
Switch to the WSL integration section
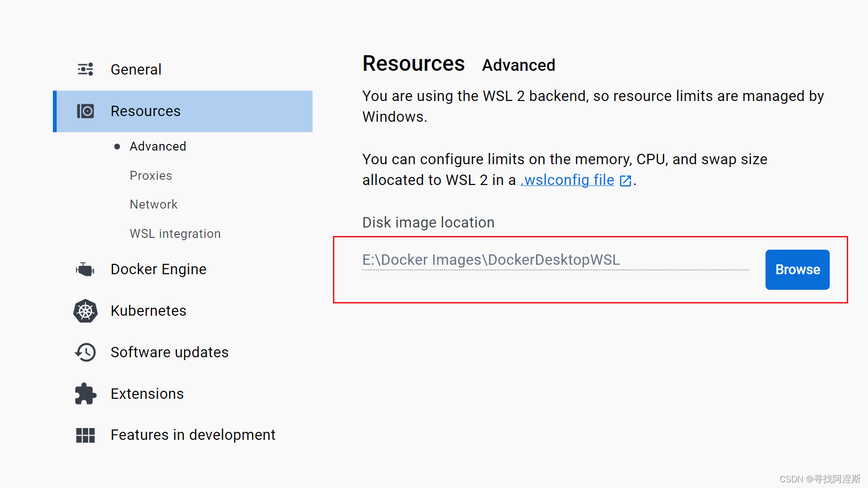175,233
